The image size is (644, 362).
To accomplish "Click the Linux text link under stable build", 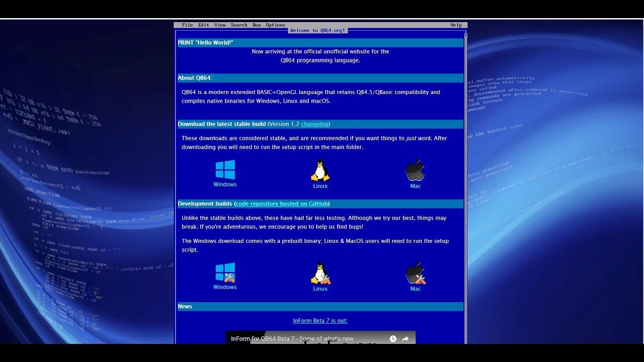I will click(x=320, y=186).
